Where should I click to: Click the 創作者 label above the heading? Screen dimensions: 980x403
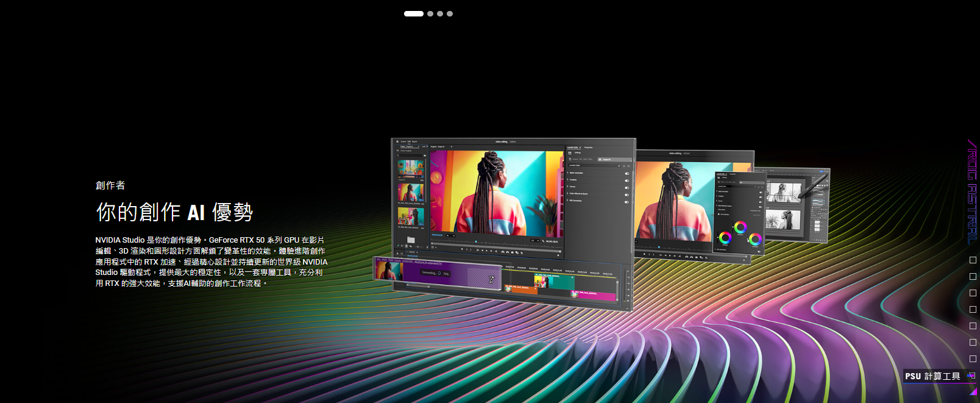(110, 185)
